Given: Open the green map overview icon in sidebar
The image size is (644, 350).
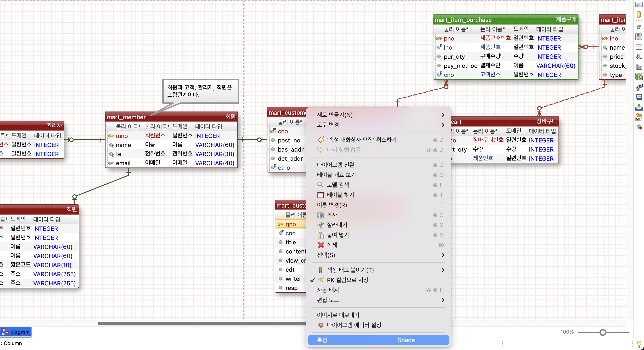Looking at the screenshot, I should pyautogui.click(x=639, y=77).
